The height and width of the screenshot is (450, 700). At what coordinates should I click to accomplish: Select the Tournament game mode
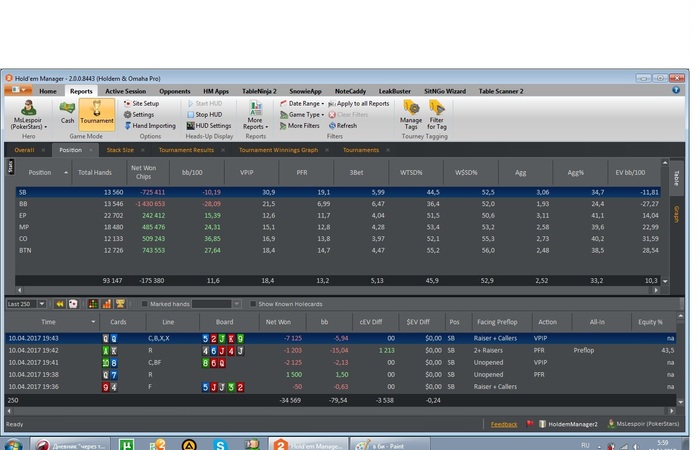click(x=97, y=113)
